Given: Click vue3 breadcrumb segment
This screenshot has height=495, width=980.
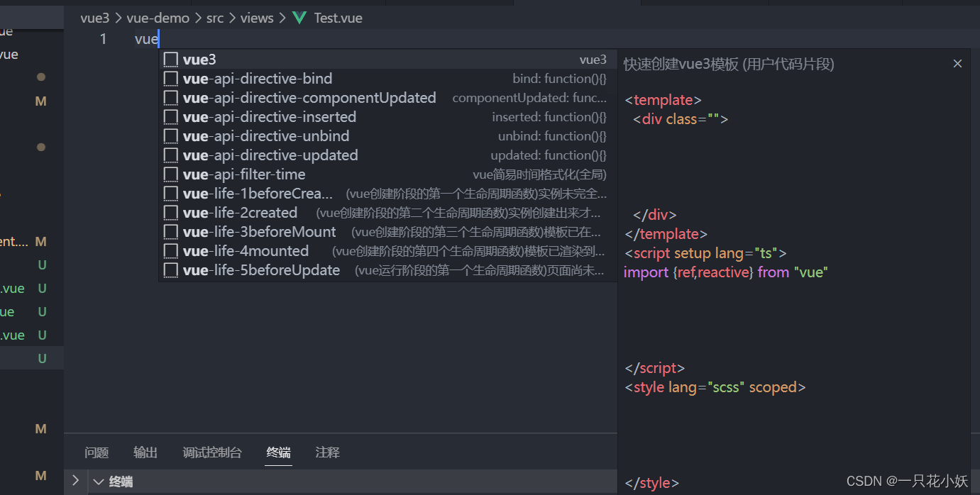Looking at the screenshot, I should [x=95, y=18].
